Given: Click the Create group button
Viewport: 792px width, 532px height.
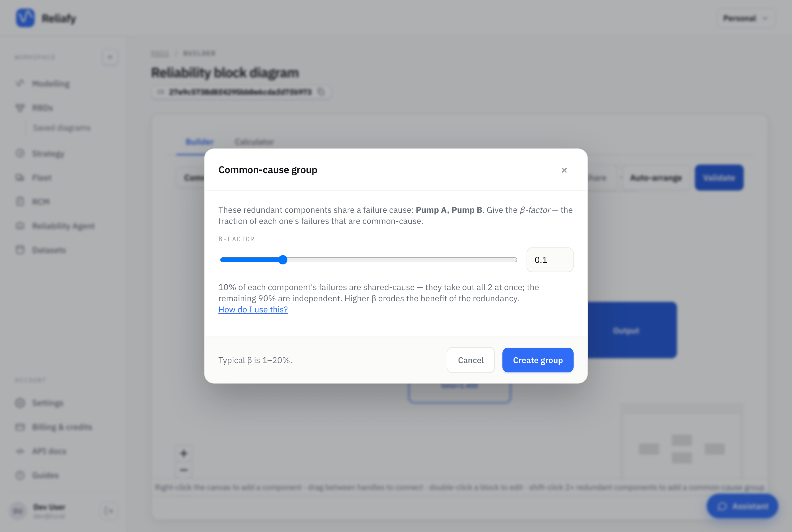Looking at the screenshot, I should pos(537,360).
